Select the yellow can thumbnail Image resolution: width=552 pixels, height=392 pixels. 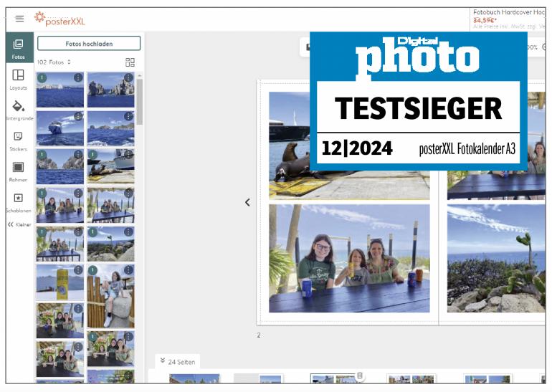[60, 283]
